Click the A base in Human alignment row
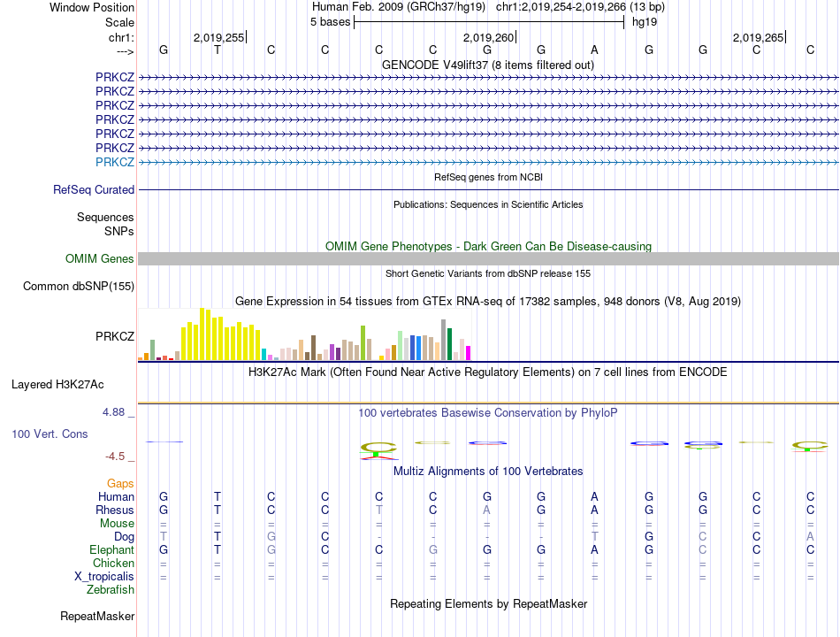The width and height of the screenshot is (840, 637). [594, 496]
